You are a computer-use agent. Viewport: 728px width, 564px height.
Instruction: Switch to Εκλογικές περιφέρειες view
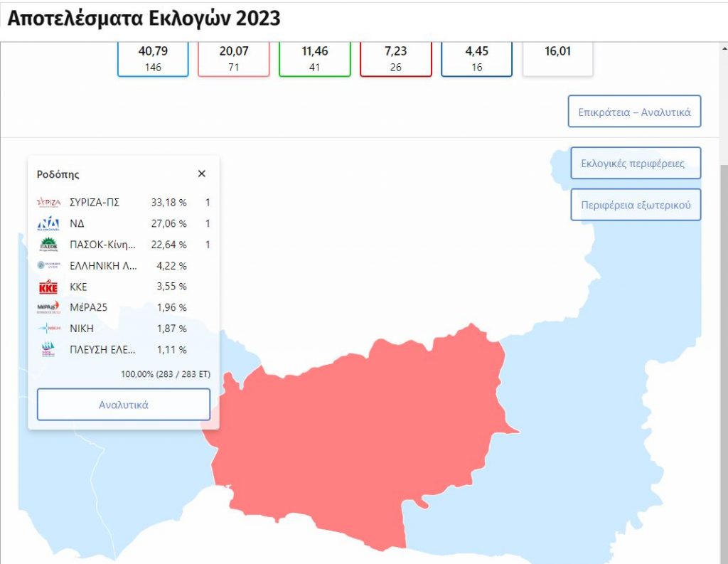[x=636, y=164]
